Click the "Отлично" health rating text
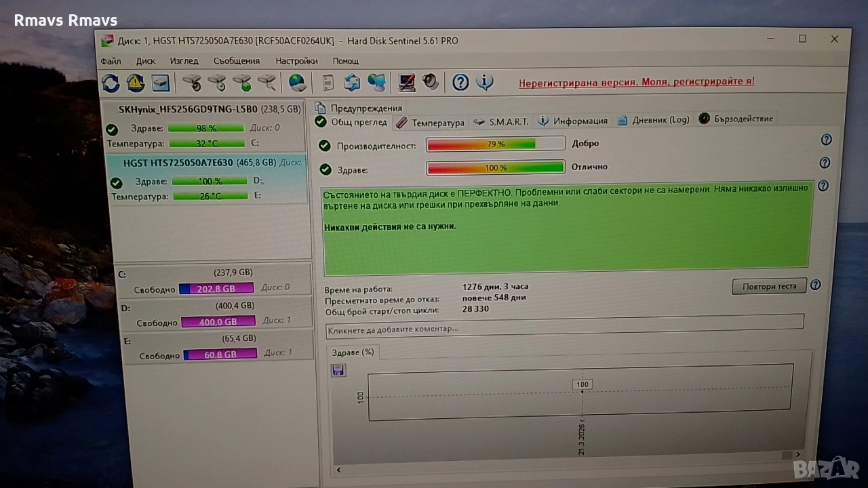The height and width of the screenshot is (488, 868). (x=590, y=167)
